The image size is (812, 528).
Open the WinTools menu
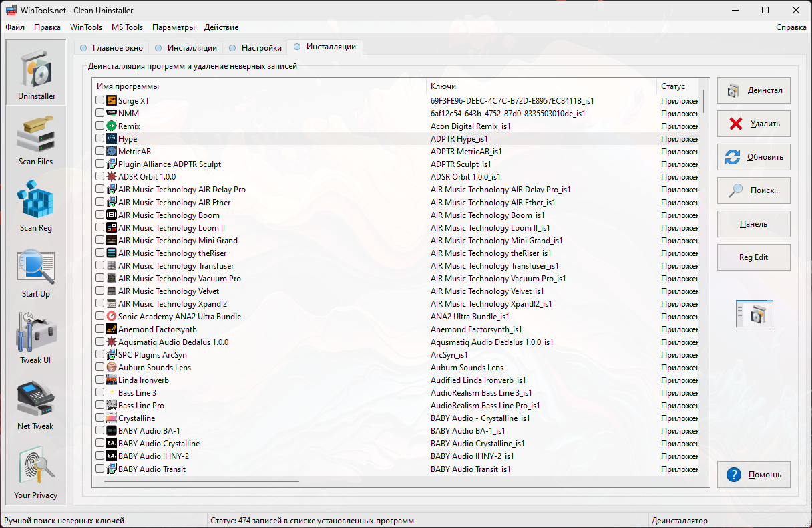point(86,27)
